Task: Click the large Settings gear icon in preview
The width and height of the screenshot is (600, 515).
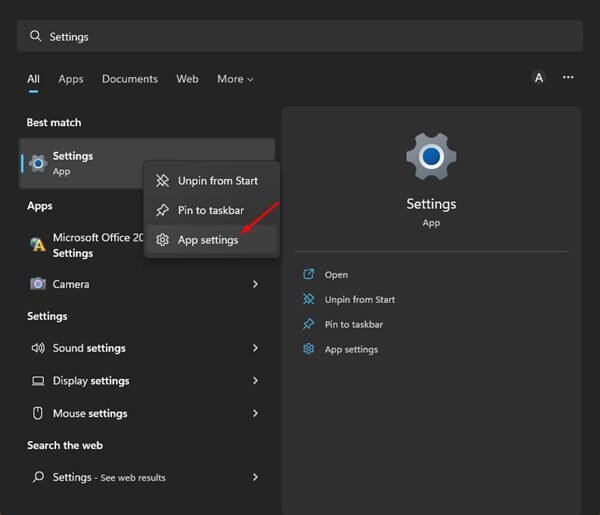Action: coord(431,158)
